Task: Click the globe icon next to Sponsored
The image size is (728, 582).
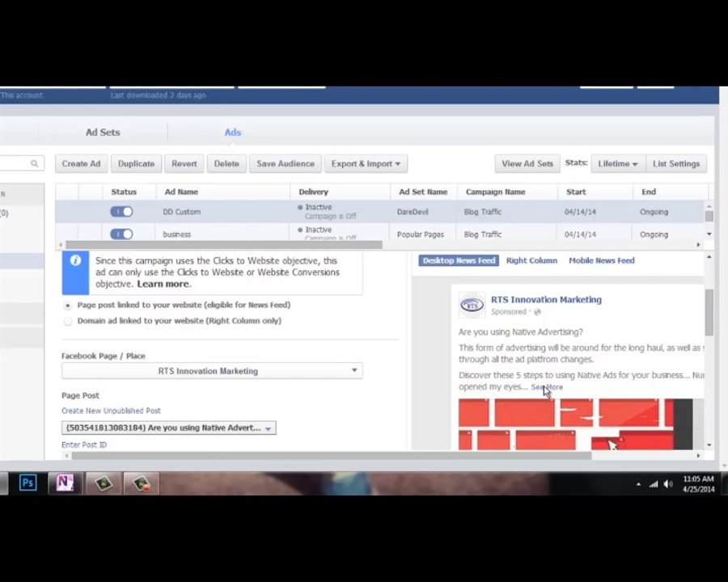Action: (537, 312)
